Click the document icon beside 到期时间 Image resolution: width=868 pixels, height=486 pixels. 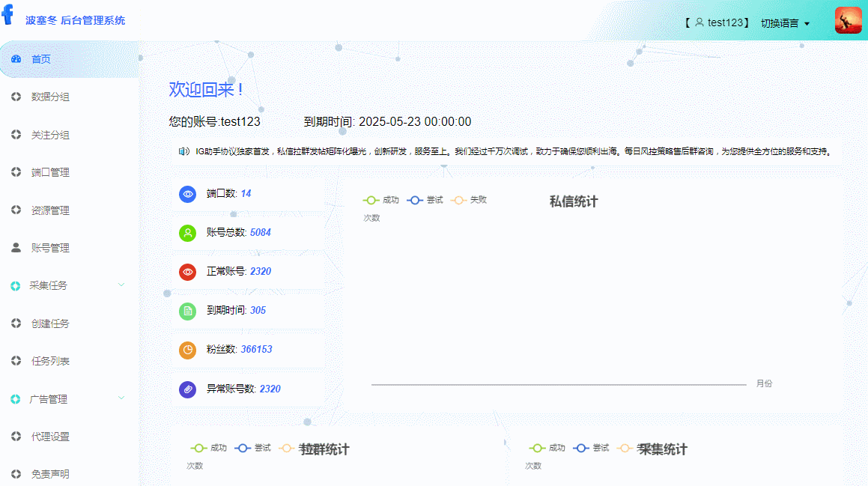pyautogui.click(x=187, y=311)
